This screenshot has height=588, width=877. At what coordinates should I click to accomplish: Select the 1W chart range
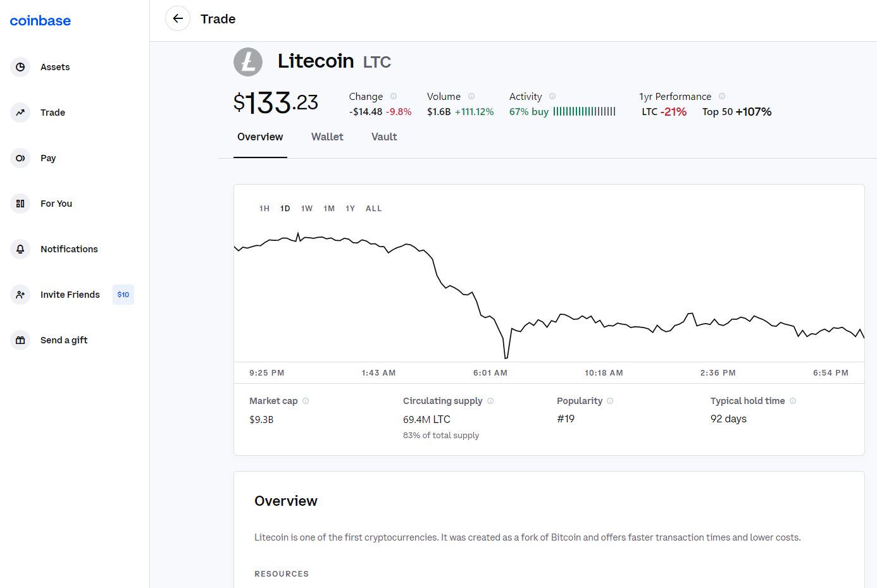[x=307, y=209]
